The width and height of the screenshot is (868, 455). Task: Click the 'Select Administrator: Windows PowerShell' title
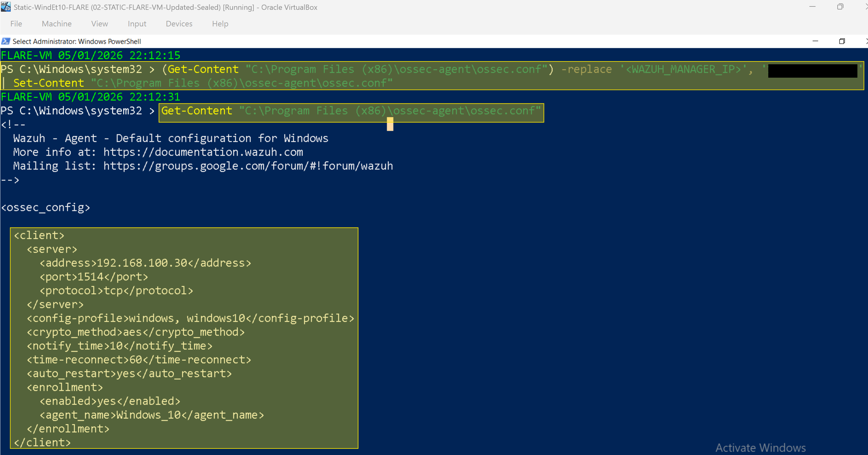77,41
